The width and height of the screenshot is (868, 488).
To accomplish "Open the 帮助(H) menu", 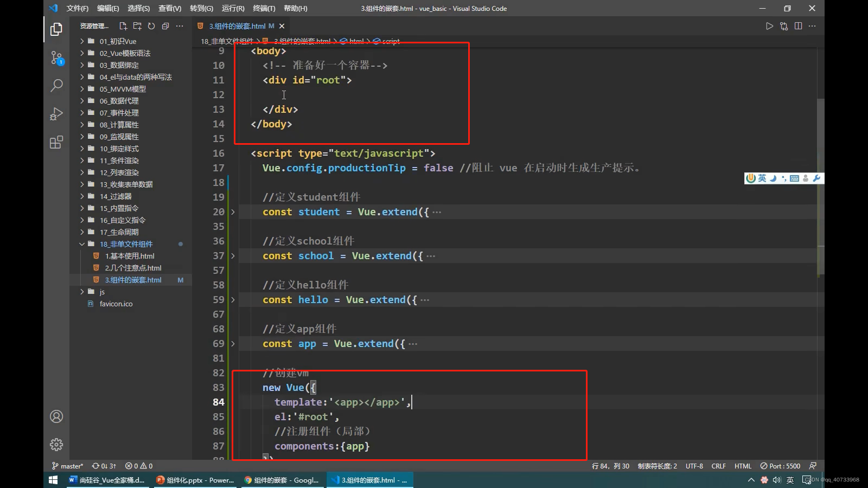I will [x=295, y=8].
